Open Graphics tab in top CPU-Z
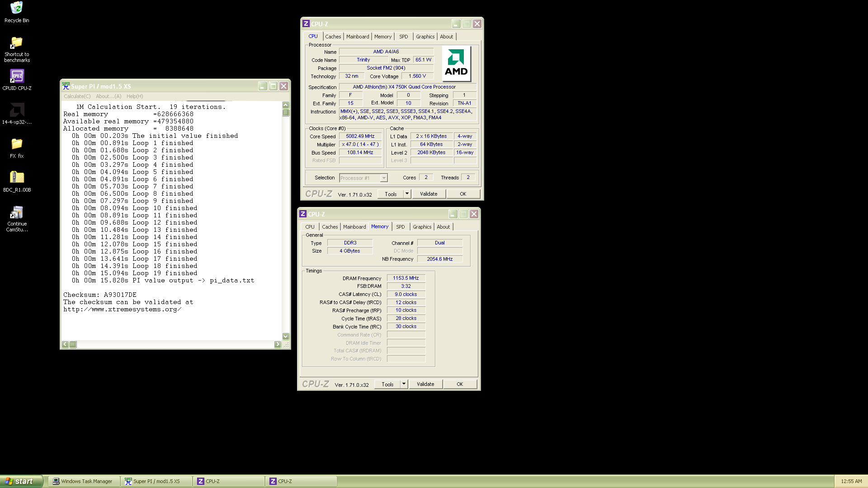This screenshot has width=868, height=488. point(425,37)
